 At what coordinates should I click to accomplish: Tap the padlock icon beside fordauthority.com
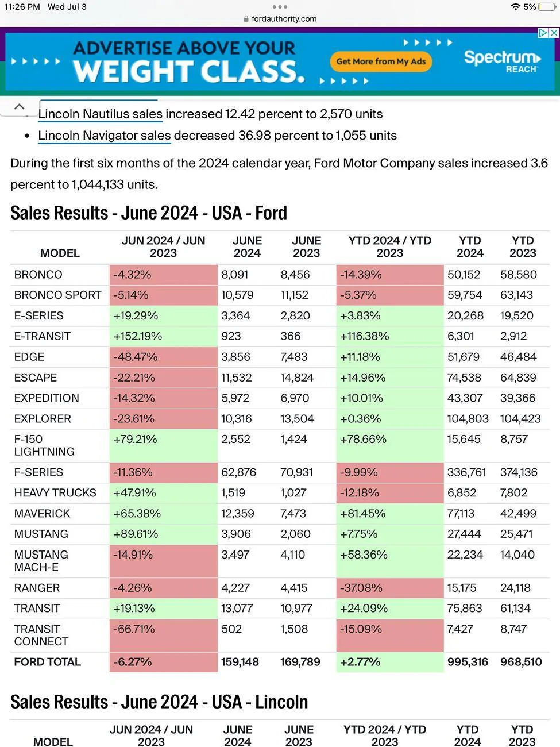point(246,19)
